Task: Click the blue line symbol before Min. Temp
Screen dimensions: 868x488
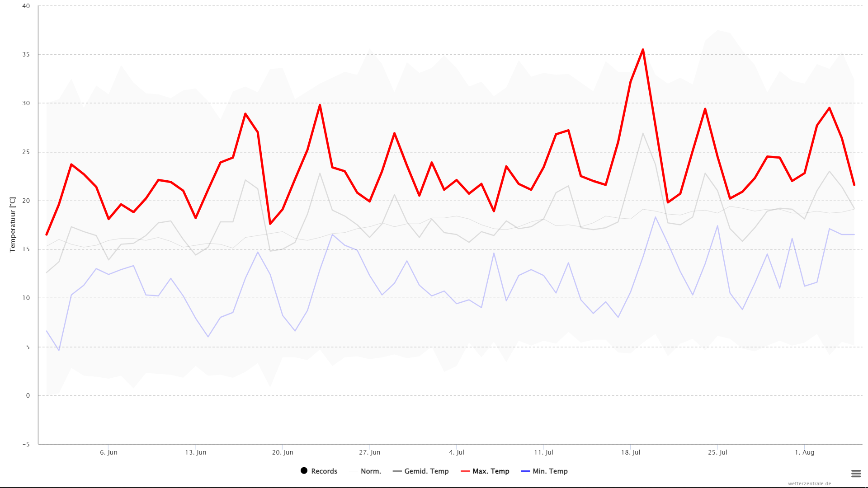Action: tap(525, 471)
